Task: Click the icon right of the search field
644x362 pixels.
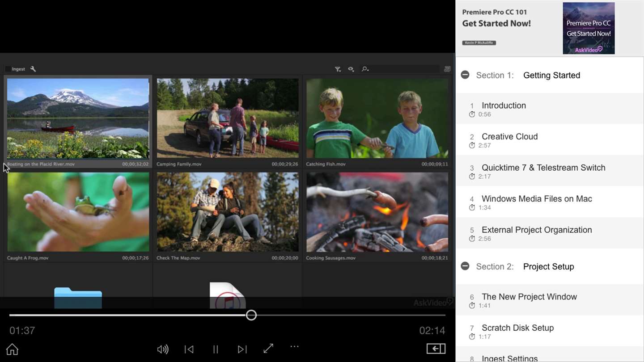Action: tap(447, 69)
